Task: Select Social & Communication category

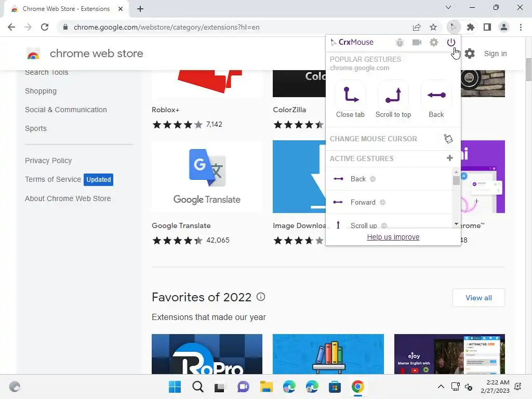Action: (66, 110)
